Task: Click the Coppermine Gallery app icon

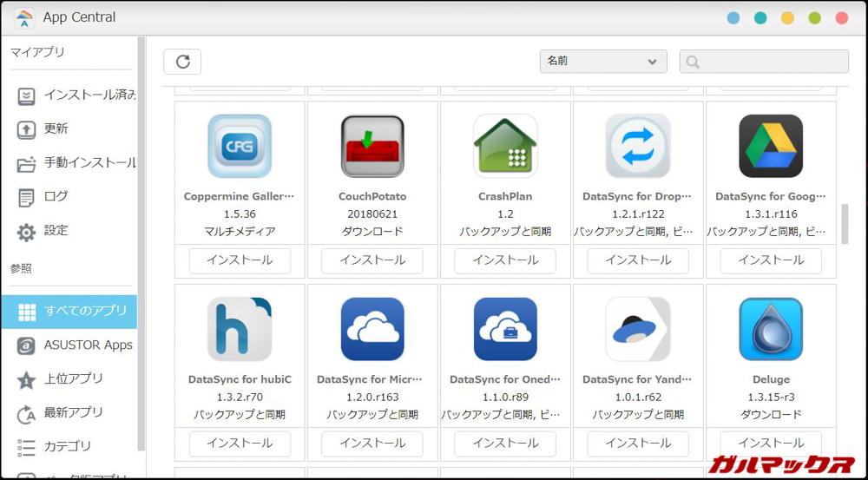Action: pyautogui.click(x=240, y=146)
